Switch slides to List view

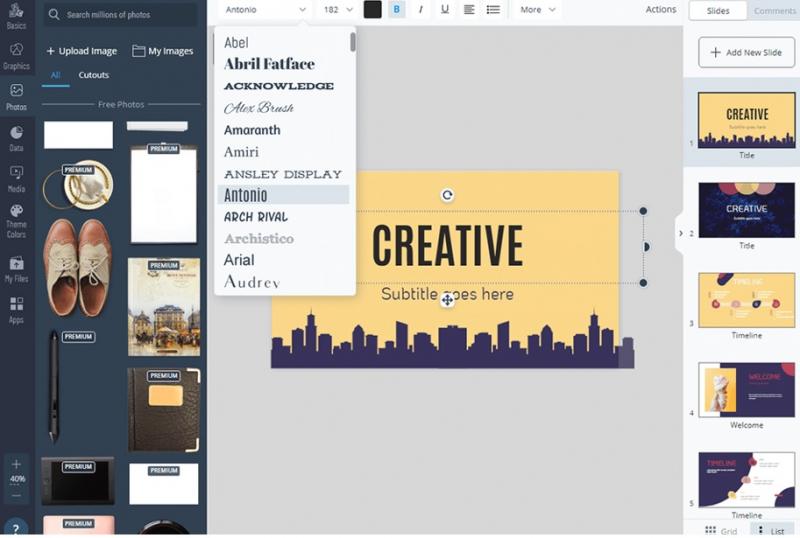pos(771,530)
